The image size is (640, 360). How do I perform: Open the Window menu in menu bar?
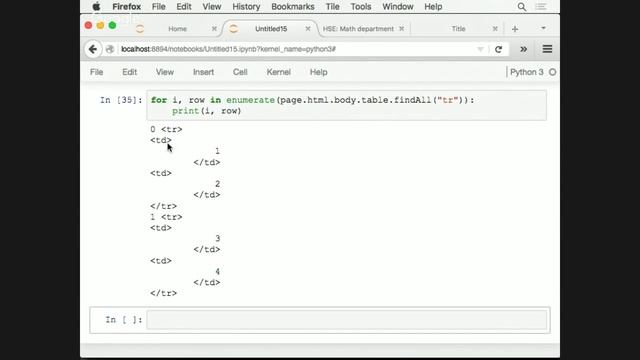(x=398, y=7)
